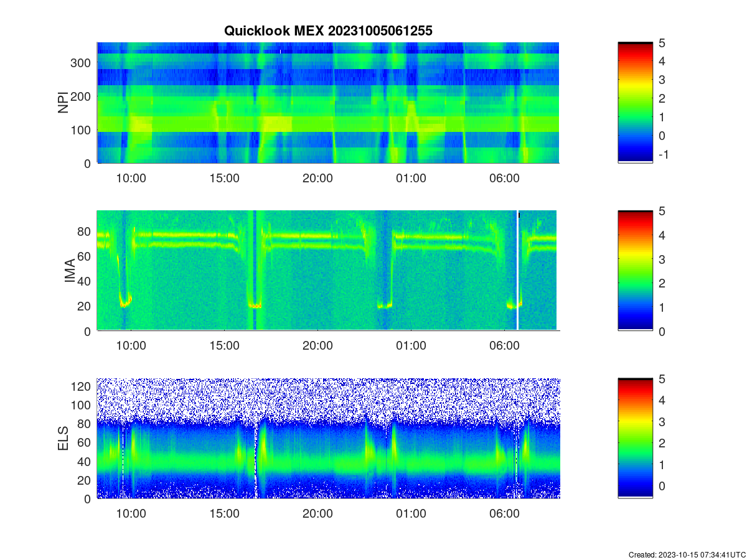Click the 10:00 time label under NPI
The height and width of the screenshot is (560, 747).
coord(131,178)
